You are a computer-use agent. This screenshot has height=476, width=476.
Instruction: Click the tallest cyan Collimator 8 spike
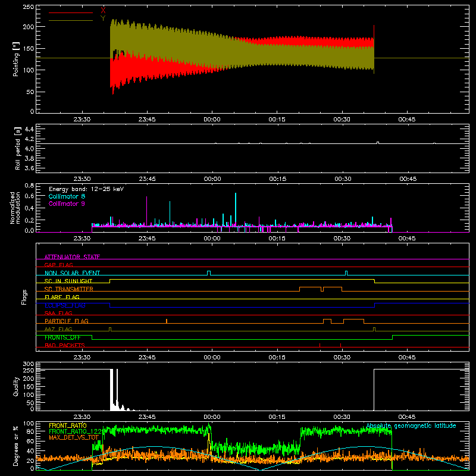pyautogui.click(x=236, y=209)
